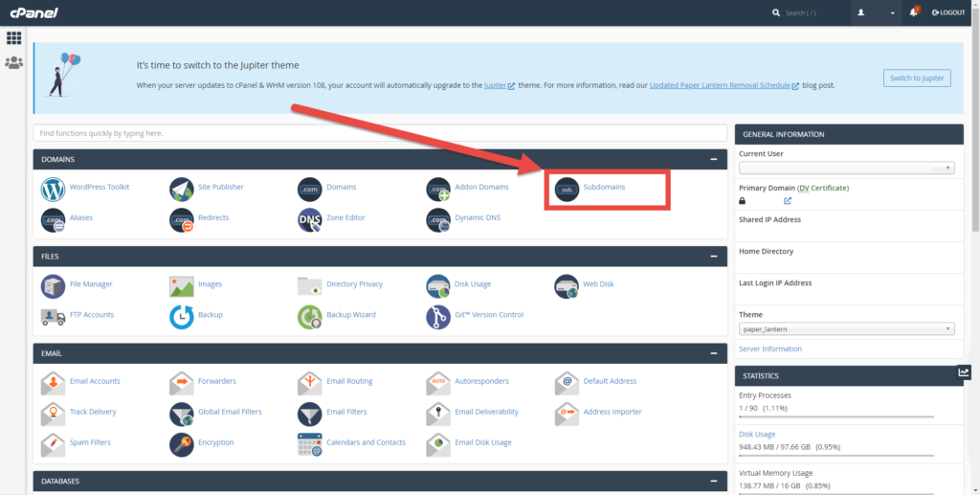Open the File Manager icon
This screenshot has width=980, height=495.
(53, 285)
